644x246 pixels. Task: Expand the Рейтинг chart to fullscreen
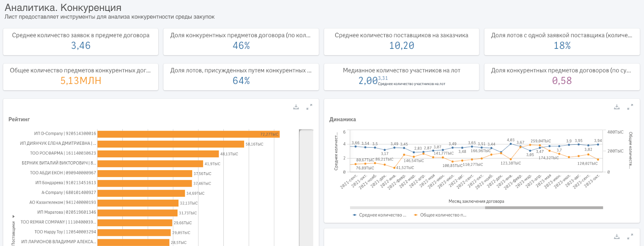click(x=309, y=107)
